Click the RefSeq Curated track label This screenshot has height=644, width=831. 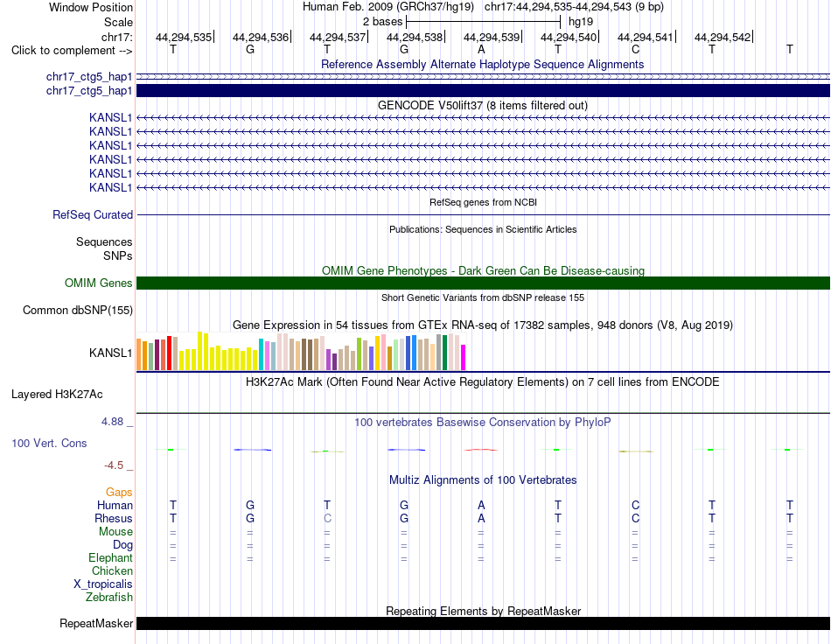(x=92, y=214)
